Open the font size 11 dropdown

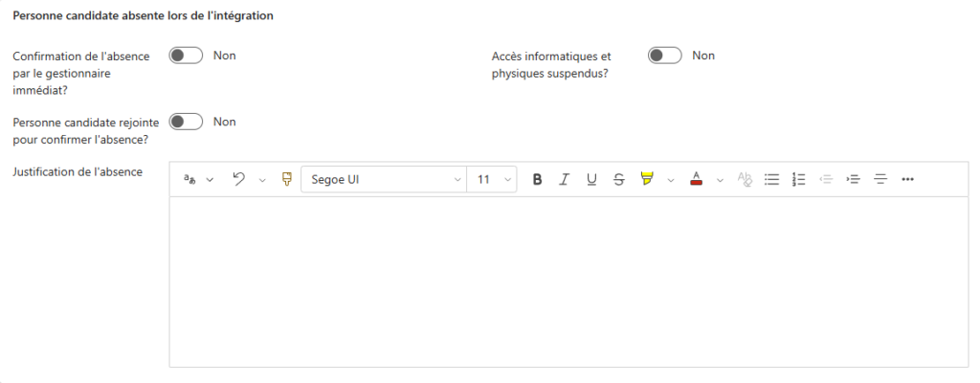pos(492,179)
